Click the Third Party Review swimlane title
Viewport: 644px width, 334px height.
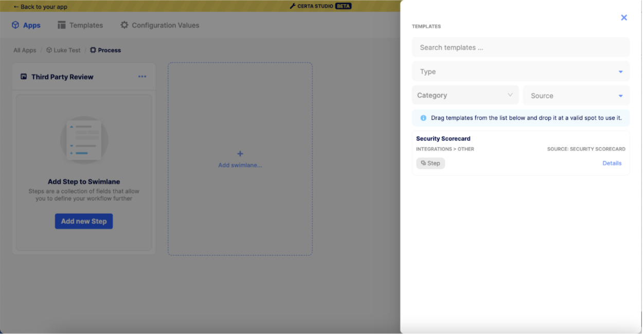(62, 77)
